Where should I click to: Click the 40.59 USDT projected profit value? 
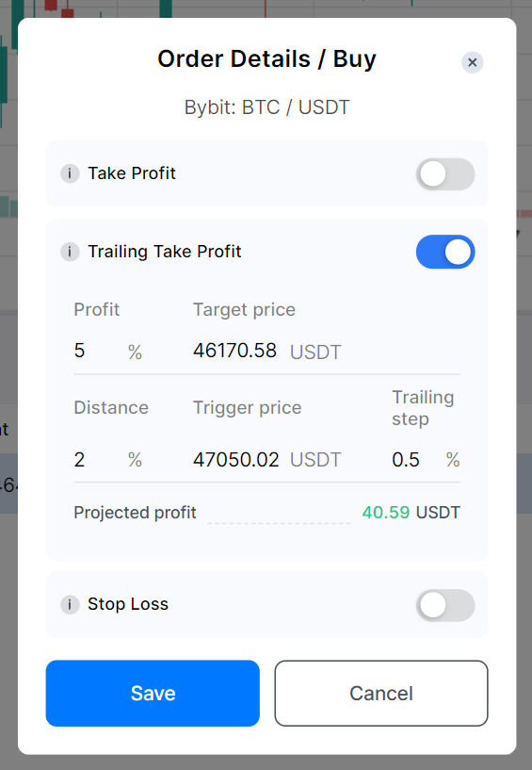(x=411, y=512)
